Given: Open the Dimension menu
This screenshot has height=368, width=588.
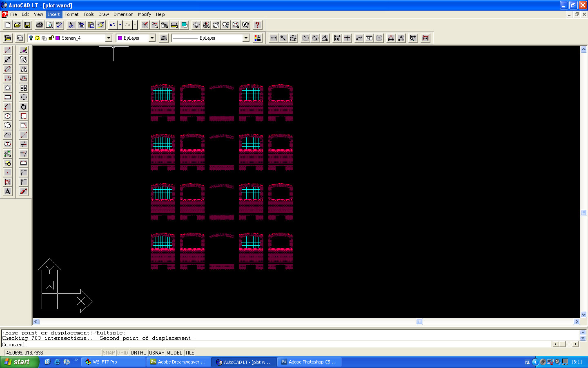Looking at the screenshot, I should [123, 14].
